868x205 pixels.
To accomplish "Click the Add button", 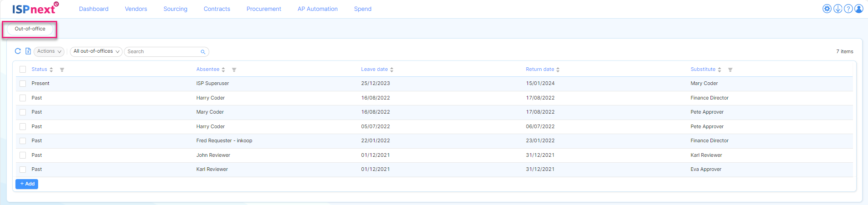I will tap(27, 184).
